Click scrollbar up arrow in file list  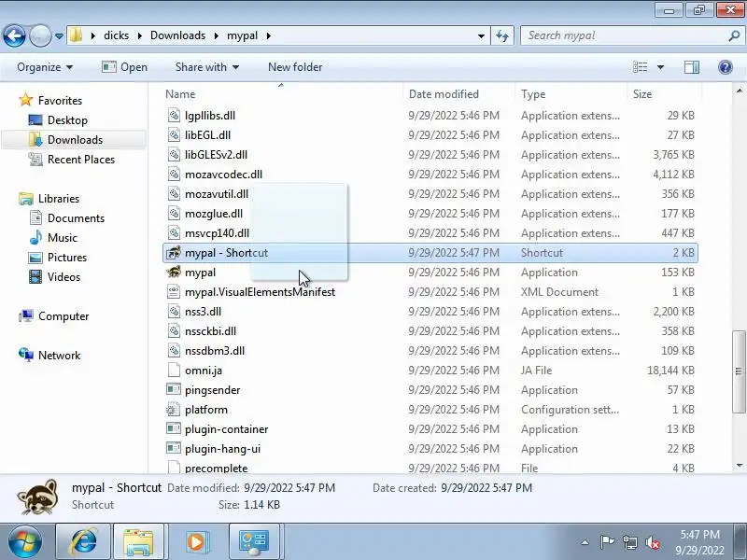pyautogui.click(x=739, y=91)
